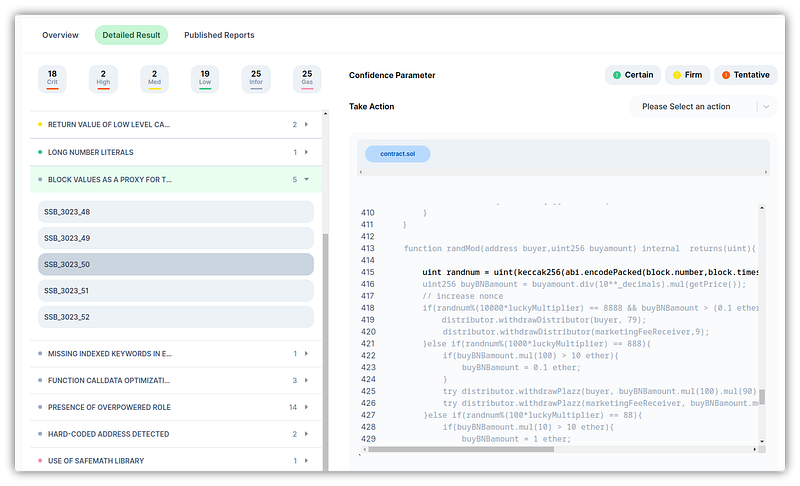Filter by 18 Critical severity badge

(x=52, y=79)
